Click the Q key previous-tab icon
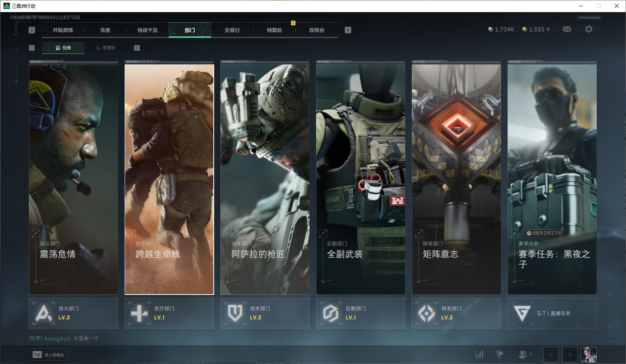626x364 pixels. pos(32,30)
